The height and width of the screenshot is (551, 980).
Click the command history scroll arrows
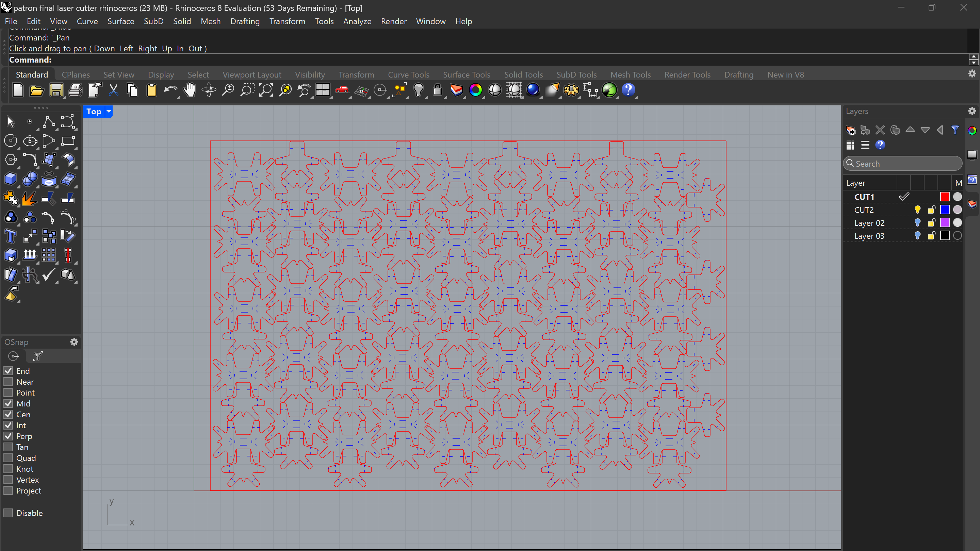pos(973,60)
